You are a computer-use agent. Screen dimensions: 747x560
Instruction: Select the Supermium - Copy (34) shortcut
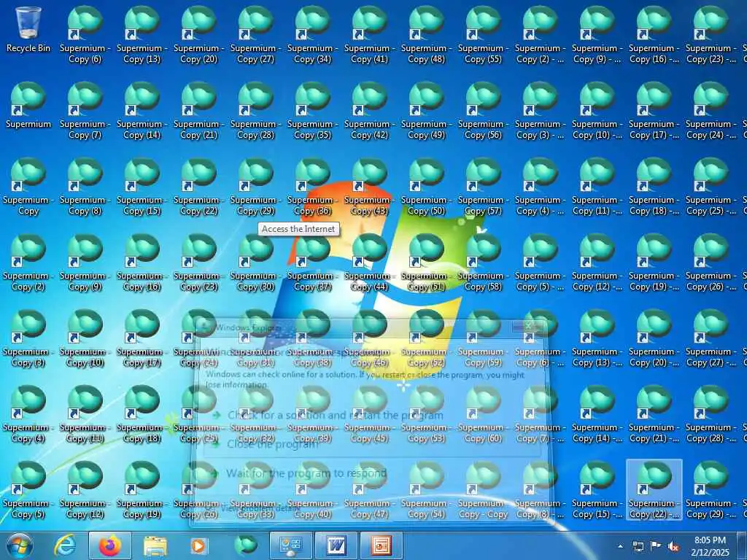coord(312,34)
